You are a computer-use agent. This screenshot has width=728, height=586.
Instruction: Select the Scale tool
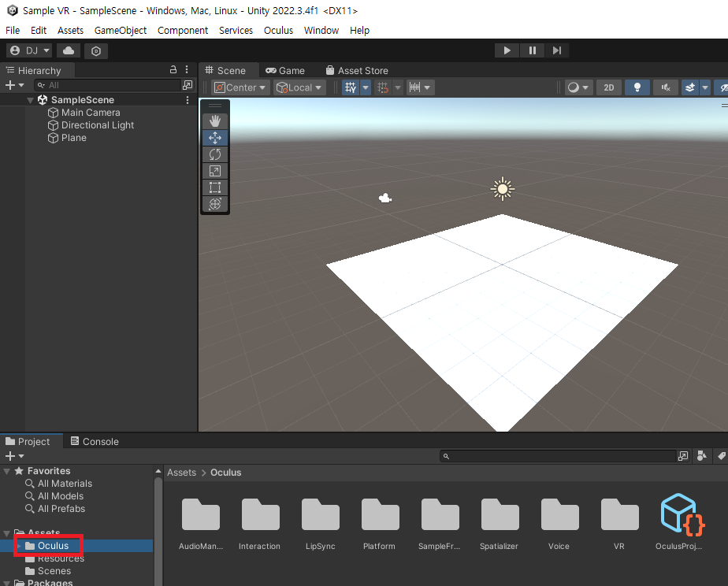pyautogui.click(x=215, y=171)
